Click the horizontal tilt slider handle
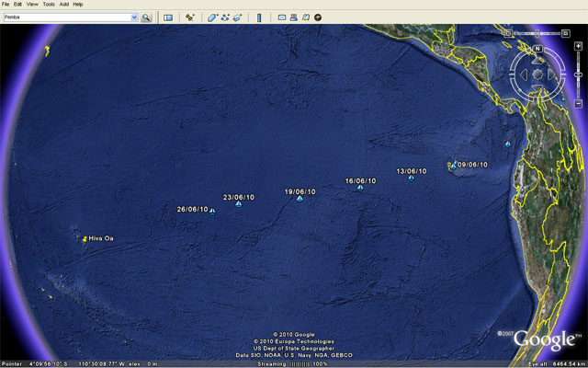Image resolution: width=588 pixels, height=368 pixels. click(x=537, y=34)
